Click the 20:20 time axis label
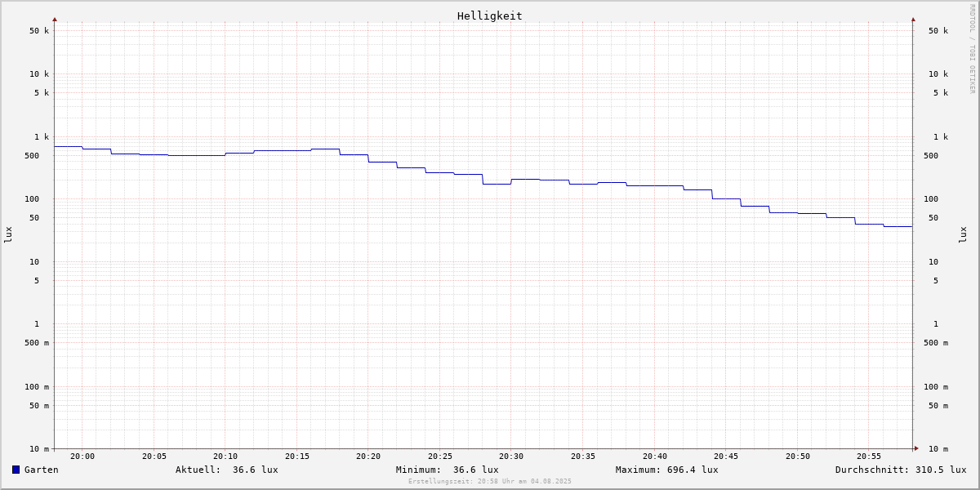This screenshot has width=980, height=490. click(368, 457)
